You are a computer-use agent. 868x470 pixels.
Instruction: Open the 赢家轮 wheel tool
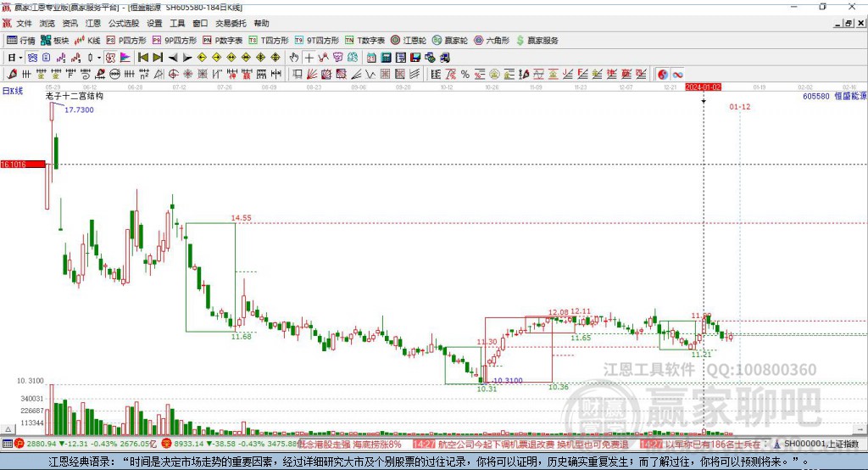coord(450,41)
